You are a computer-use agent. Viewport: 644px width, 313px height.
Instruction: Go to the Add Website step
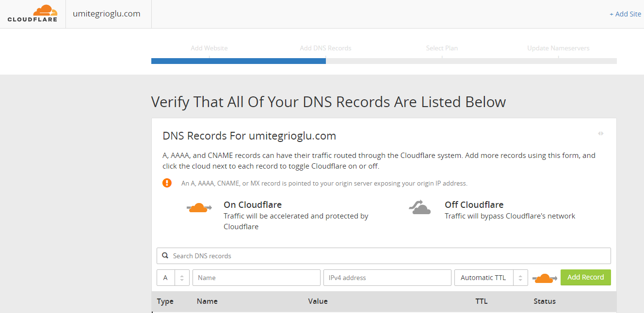coord(209,48)
